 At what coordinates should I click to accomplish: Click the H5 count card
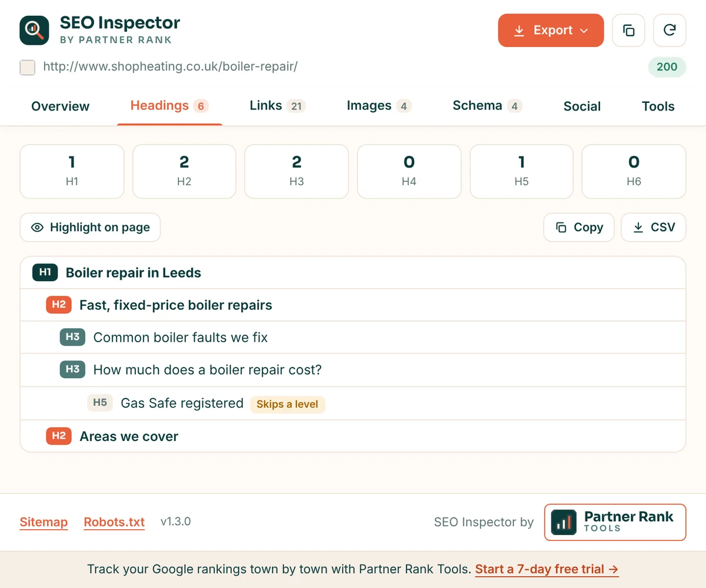pyautogui.click(x=521, y=172)
